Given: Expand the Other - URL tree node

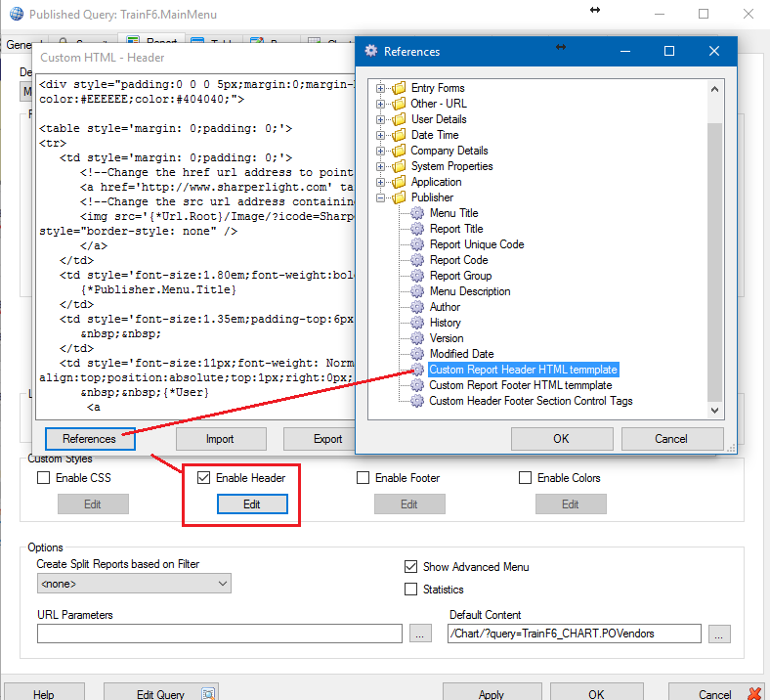Looking at the screenshot, I should click(380, 105).
